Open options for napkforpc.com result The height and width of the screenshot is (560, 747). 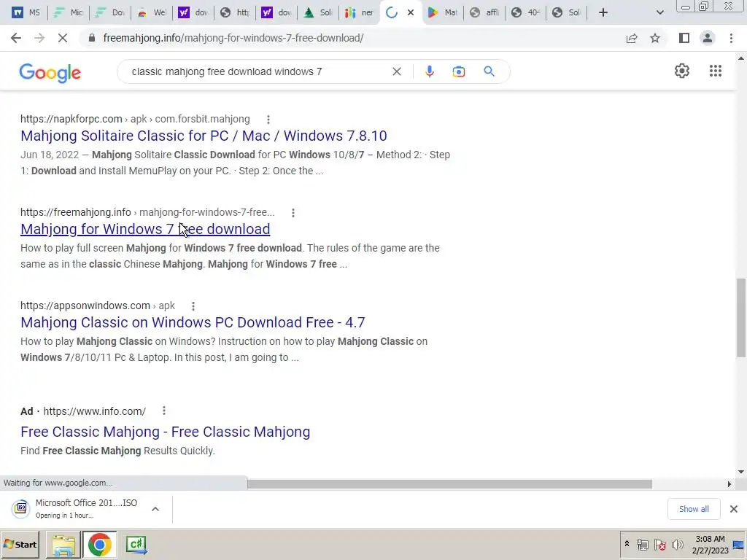point(268,120)
